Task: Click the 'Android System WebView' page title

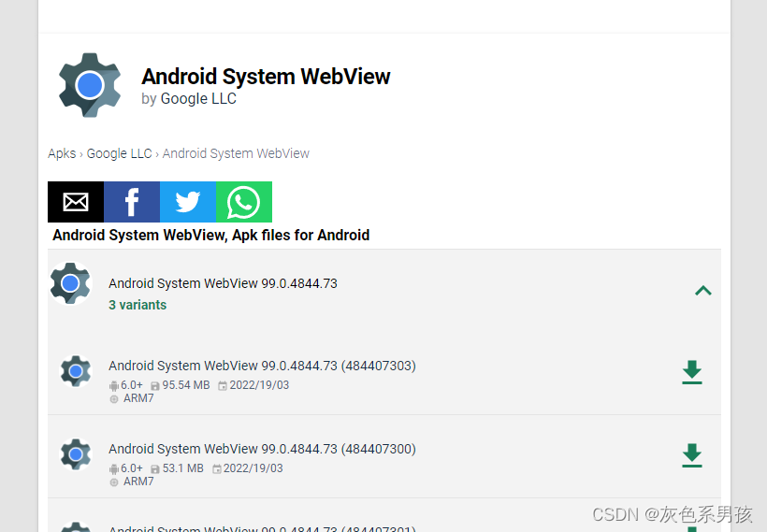Action: 266,77
